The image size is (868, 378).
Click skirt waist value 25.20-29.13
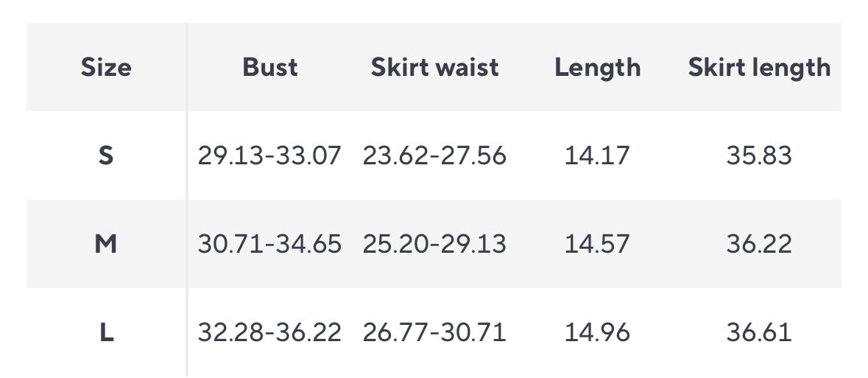[434, 244]
